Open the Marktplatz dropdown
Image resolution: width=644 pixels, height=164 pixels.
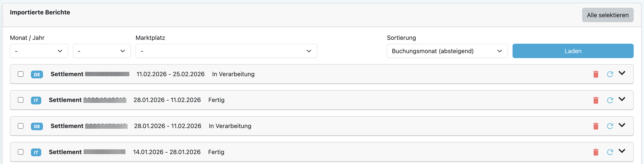(x=226, y=51)
